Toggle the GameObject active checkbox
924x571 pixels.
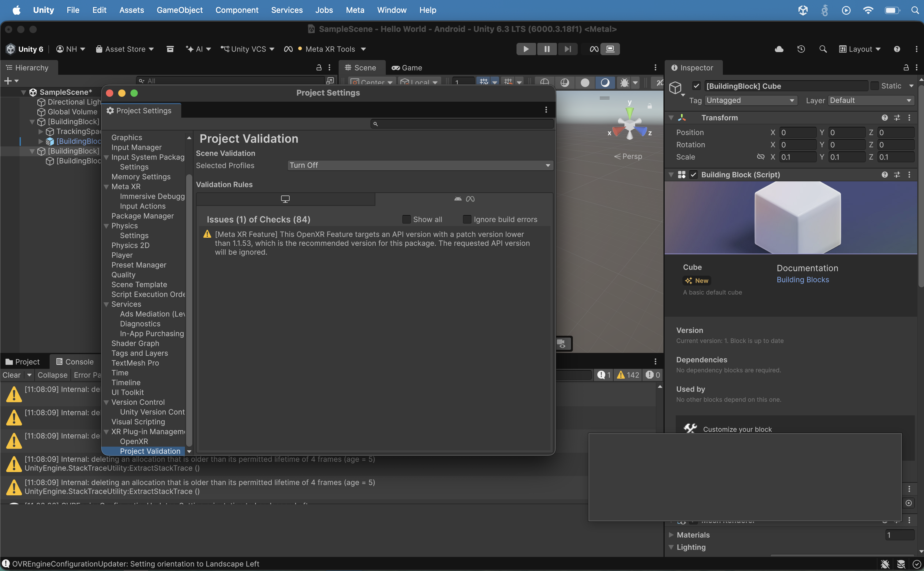pyautogui.click(x=697, y=86)
